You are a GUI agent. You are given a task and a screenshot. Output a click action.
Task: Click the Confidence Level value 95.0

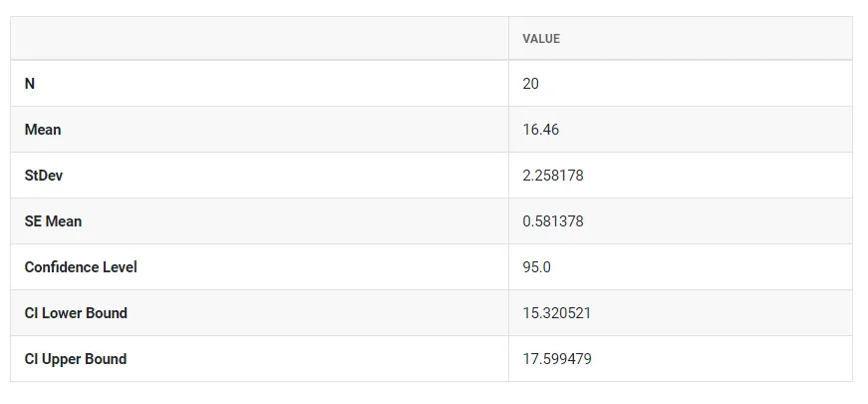pyautogui.click(x=536, y=267)
